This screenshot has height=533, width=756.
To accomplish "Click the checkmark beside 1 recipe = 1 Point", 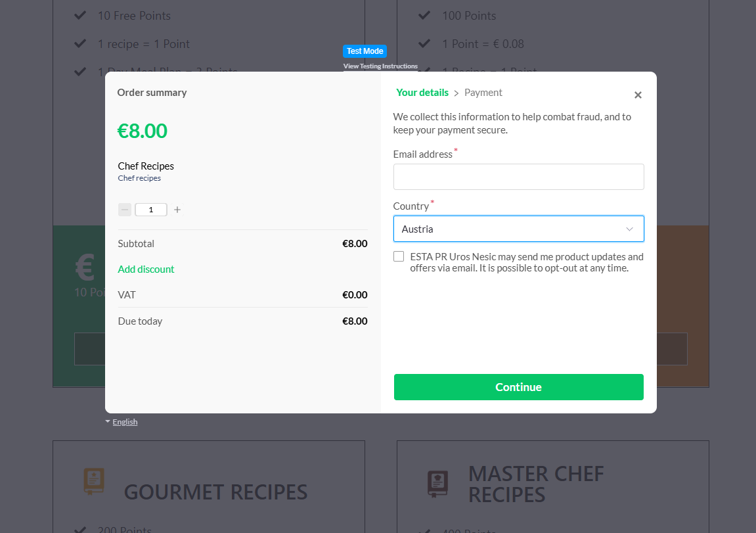I will click(79, 43).
